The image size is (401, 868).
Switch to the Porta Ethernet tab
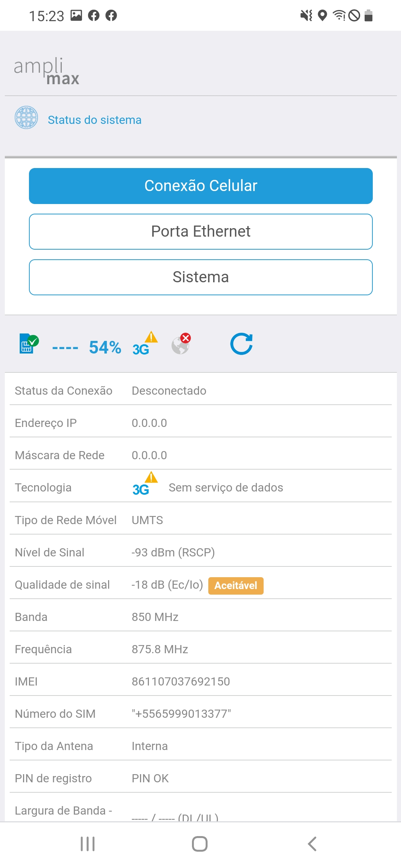[x=201, y=231]
